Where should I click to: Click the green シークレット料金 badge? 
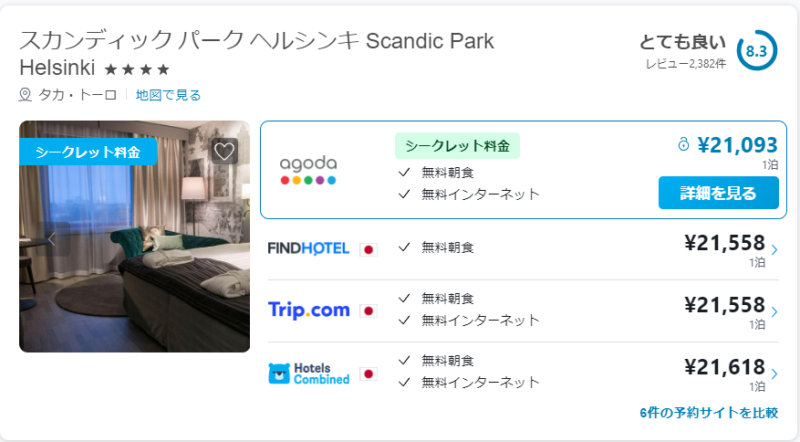tap(457, 146)
